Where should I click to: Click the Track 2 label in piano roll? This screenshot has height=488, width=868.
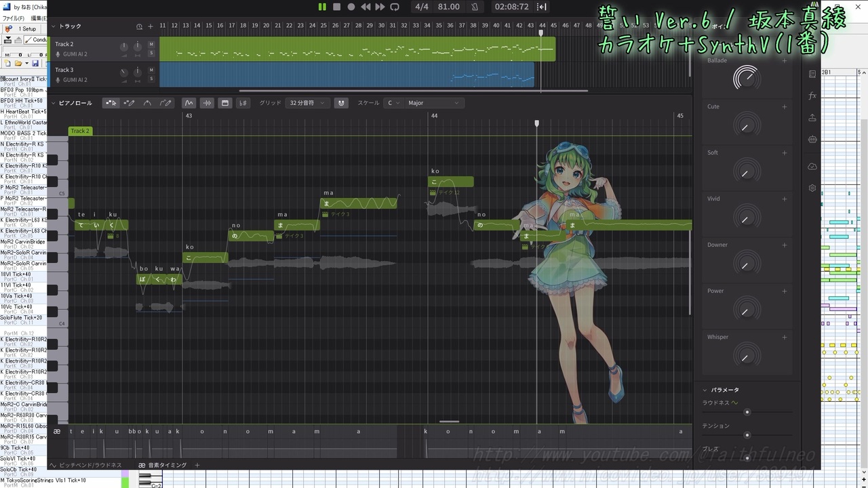click(80, 131)
